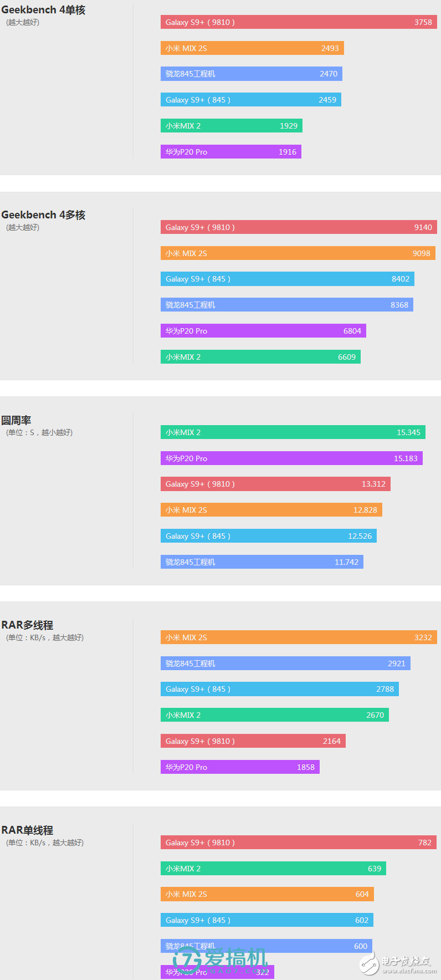Click the 小米 MIX 2S bar showing 9098

(298, 253)
